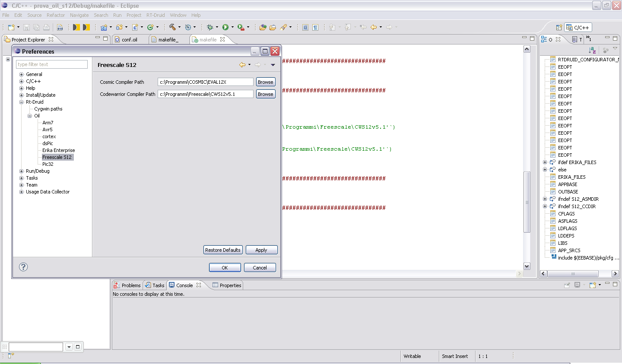
Task: Click the Open Type toolbar icon
Action: [263, 27]
